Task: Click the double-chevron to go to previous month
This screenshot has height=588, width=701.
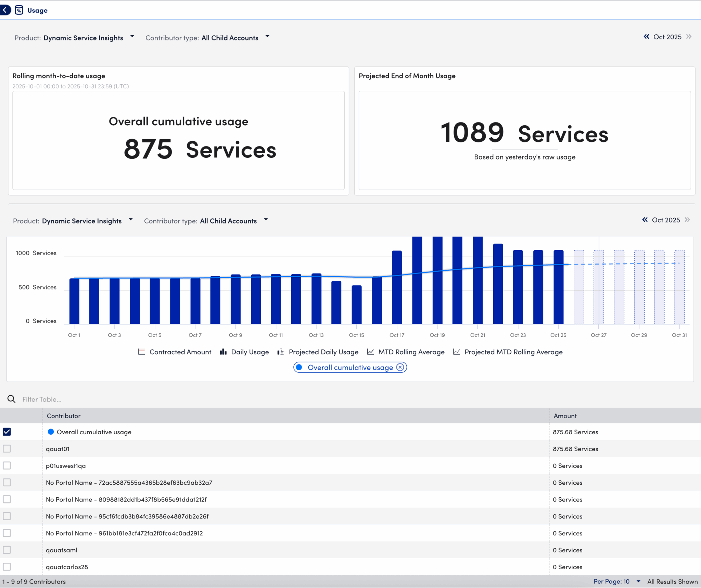Action: pyautogui.click(x=646, y=37)
